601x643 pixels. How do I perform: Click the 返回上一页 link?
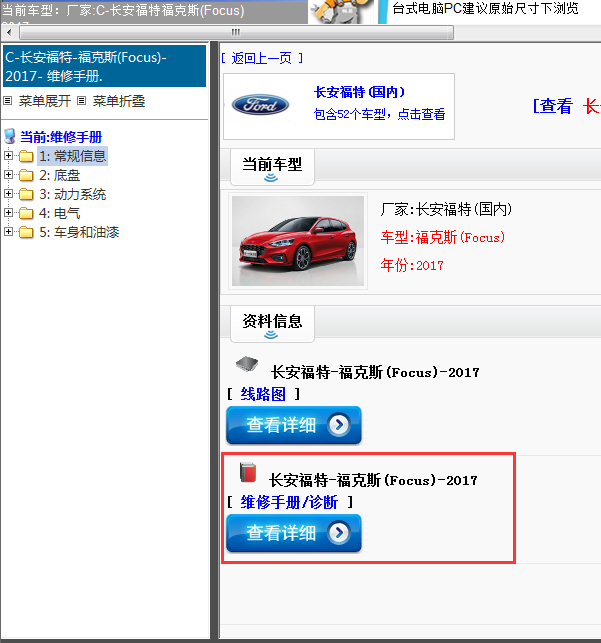click(x=262, y=58)
